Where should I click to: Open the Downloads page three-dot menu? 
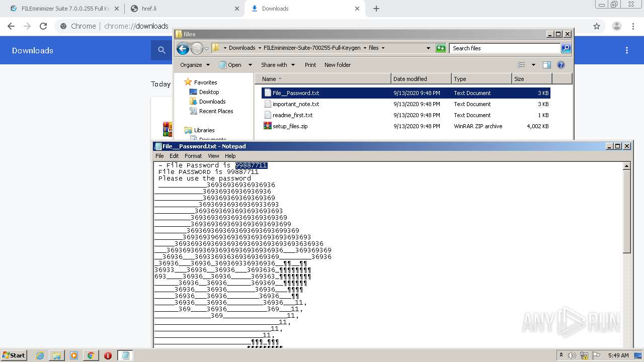(x=627, y=50)
